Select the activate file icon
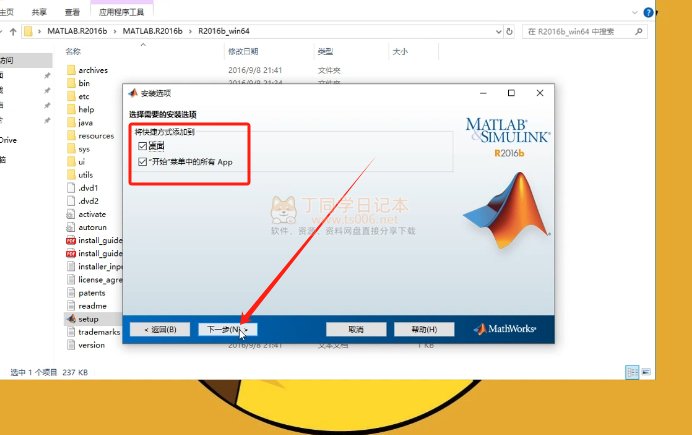This screenshot has height=435, width=692. [x=71, y=214]
